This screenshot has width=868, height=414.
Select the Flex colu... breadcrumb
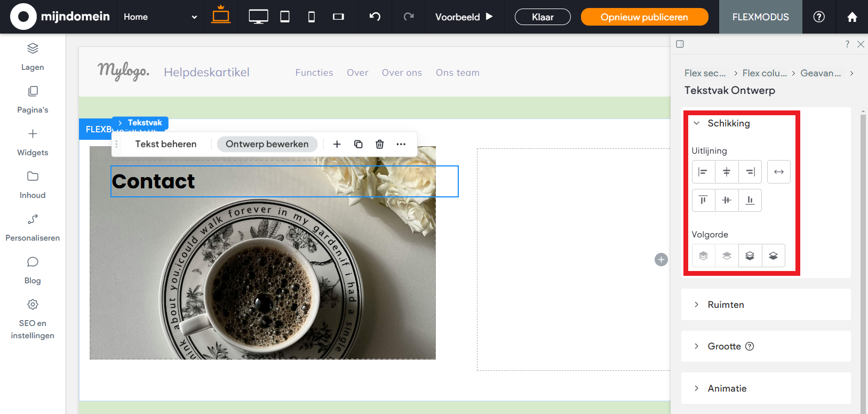765,73
